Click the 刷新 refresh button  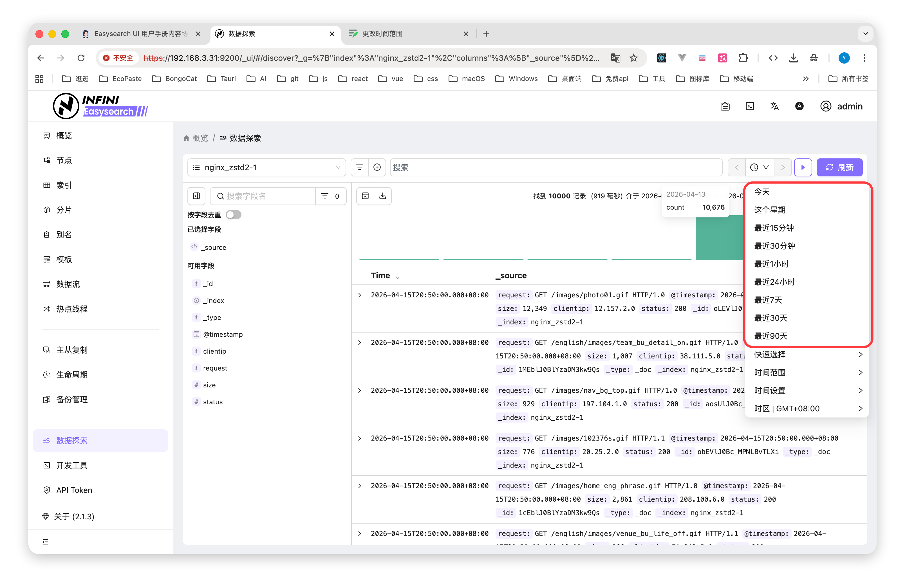coord(839,167)
